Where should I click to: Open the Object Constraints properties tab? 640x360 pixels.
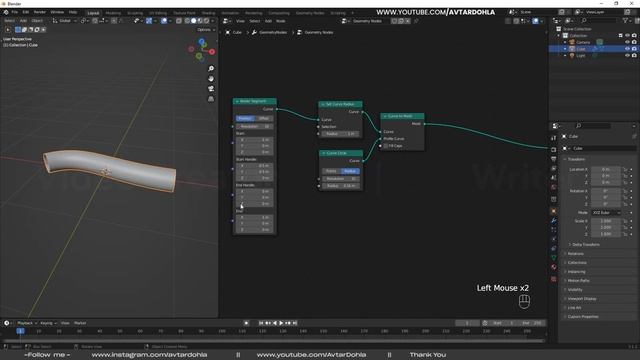[553, 249]
